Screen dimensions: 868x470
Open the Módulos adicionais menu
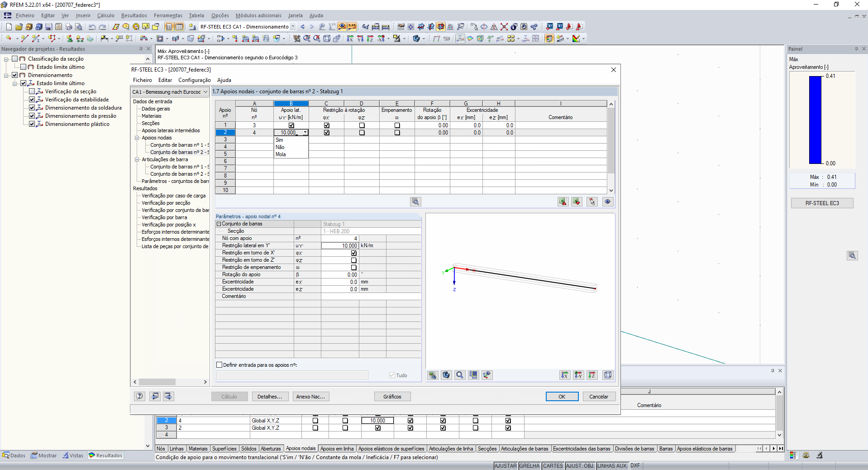tap(258, 15)
